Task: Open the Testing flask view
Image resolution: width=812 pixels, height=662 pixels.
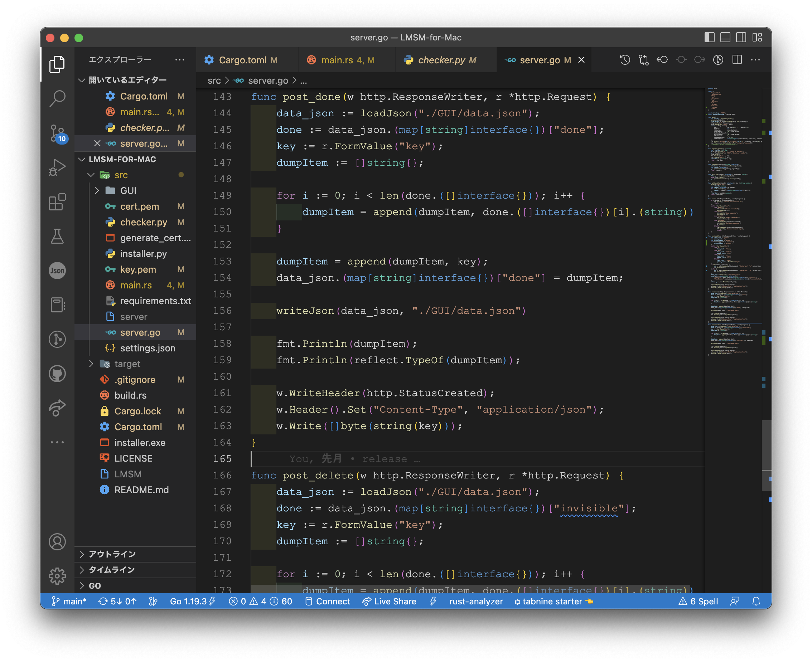Action: tap(57, 236)
